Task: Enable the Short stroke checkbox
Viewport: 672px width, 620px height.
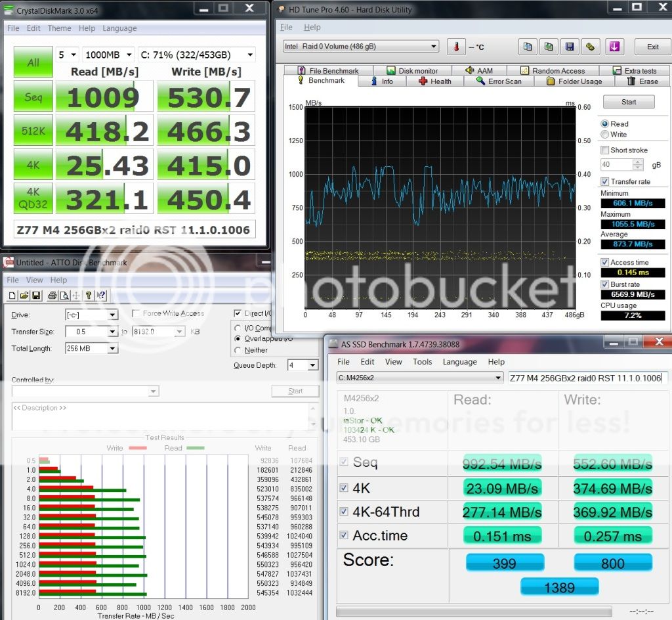Action: pos(605,150)
